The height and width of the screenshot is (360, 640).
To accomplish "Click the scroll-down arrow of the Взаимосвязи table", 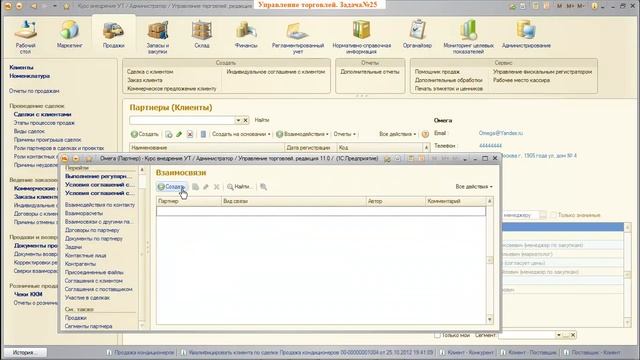I will point(490,319).
